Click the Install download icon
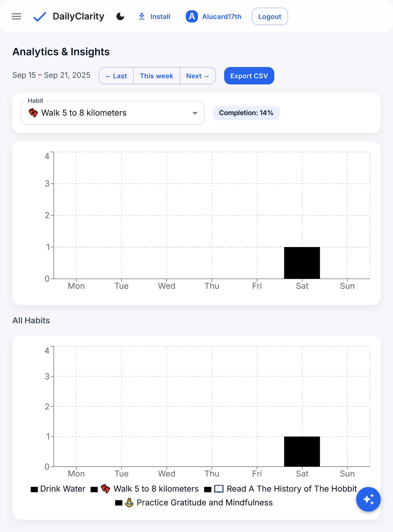Image resolution: width=393 pixels, height=532 pixels. coord(142,17)
